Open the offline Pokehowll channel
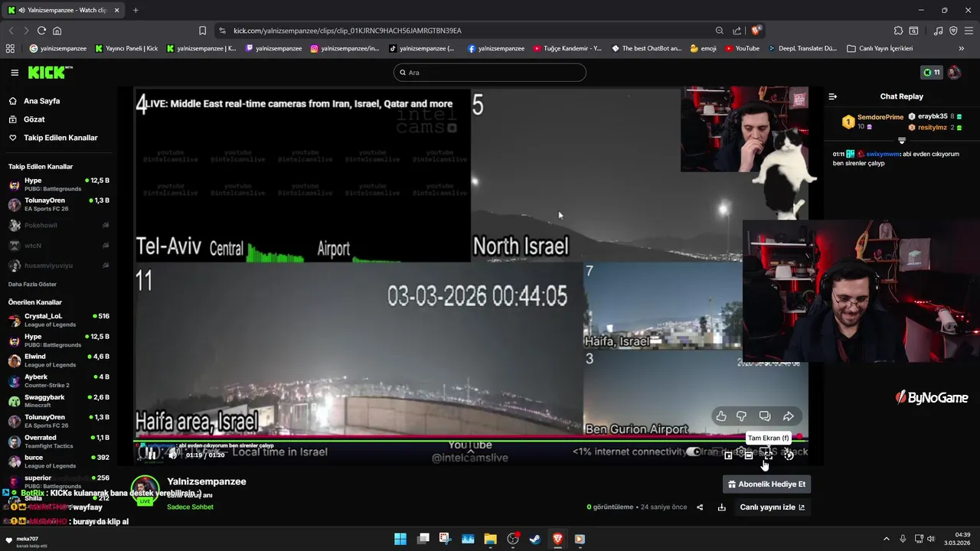 click(x=59, y=225)
